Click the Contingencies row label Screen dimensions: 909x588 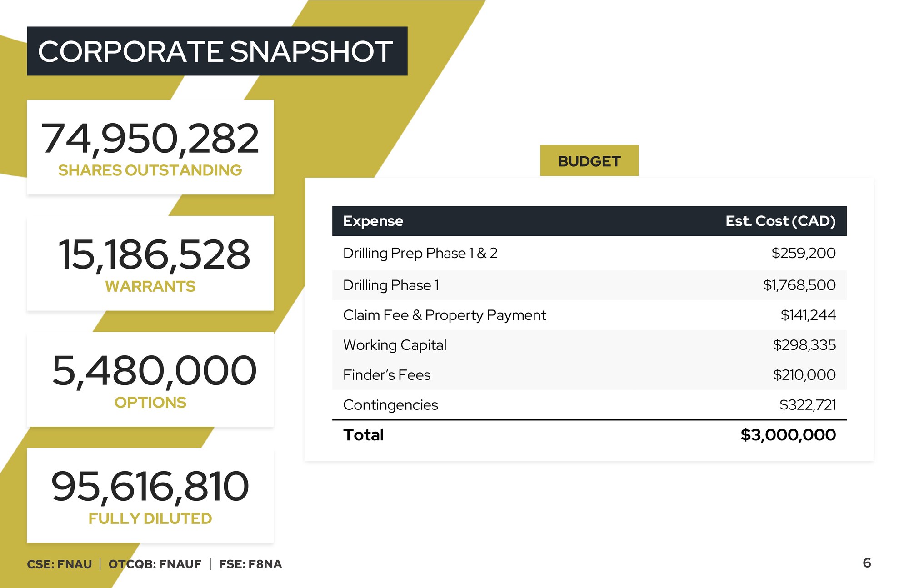click(x=390, y=405)
